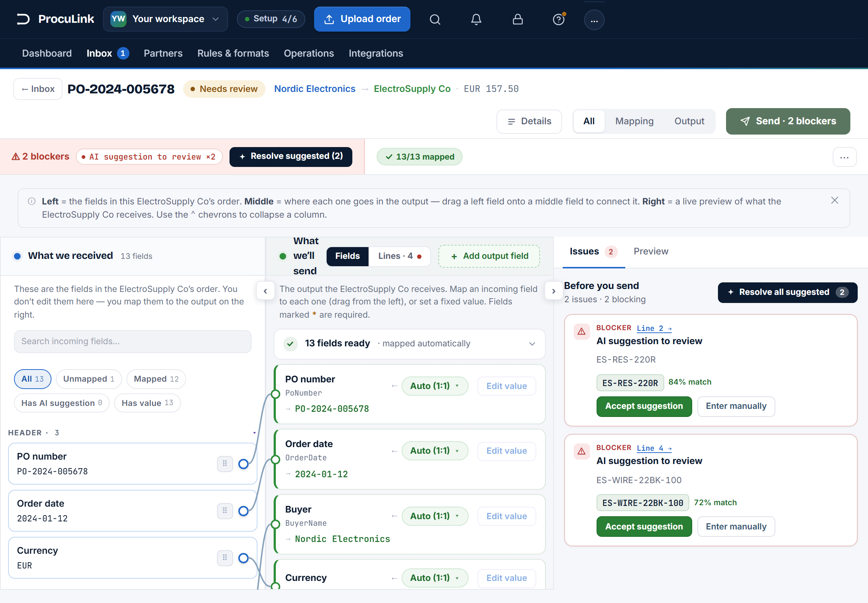Click the Line 4 blocker warning icon

(581, 451)
